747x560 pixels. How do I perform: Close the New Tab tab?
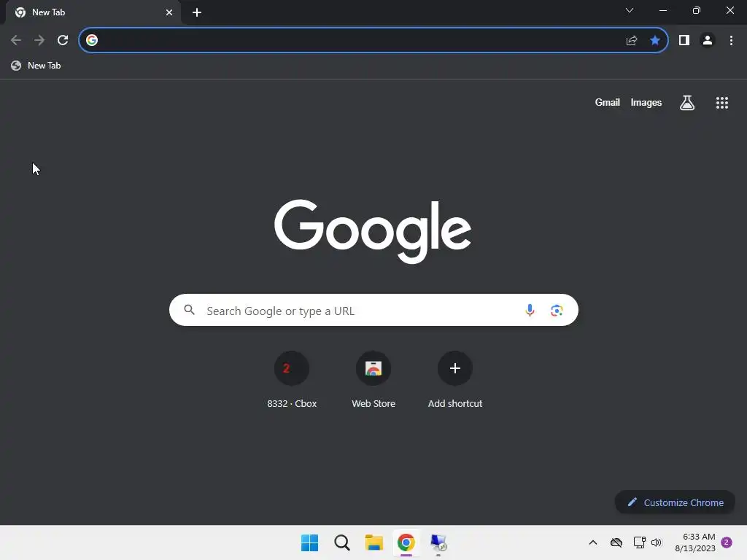tap(169, 12)
